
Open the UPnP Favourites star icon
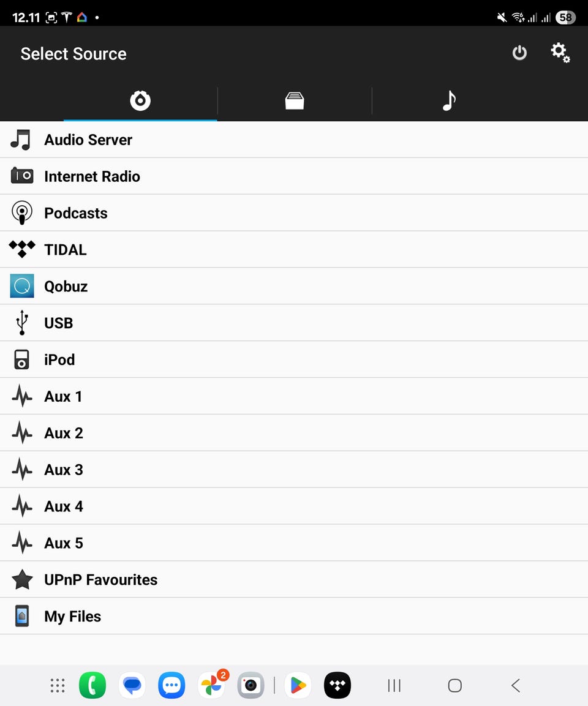coord(21,579)
